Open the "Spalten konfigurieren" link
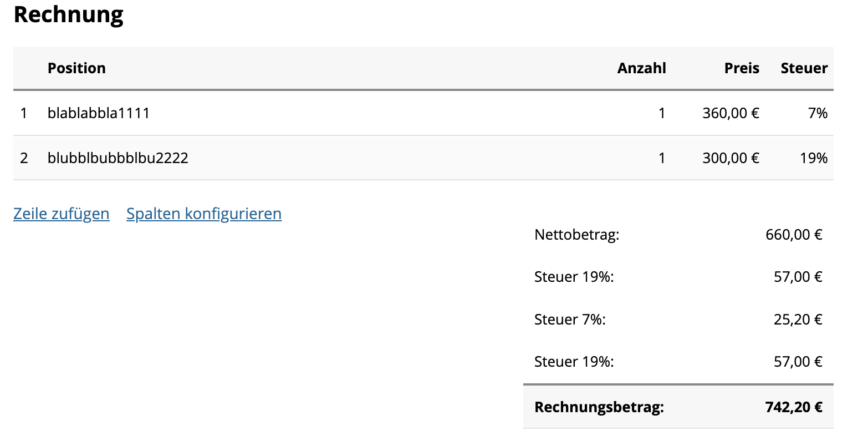This screenshot has height=446, width=868. [204, 214]
